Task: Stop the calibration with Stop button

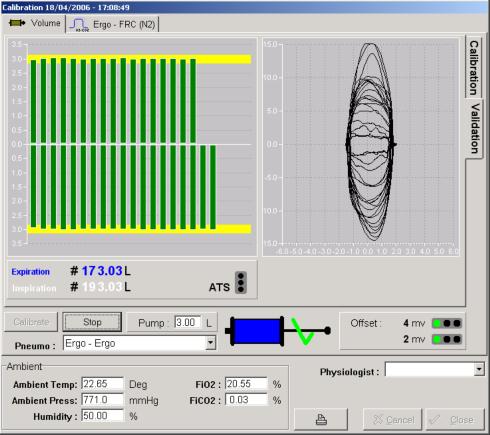Action: pos(92,322)
